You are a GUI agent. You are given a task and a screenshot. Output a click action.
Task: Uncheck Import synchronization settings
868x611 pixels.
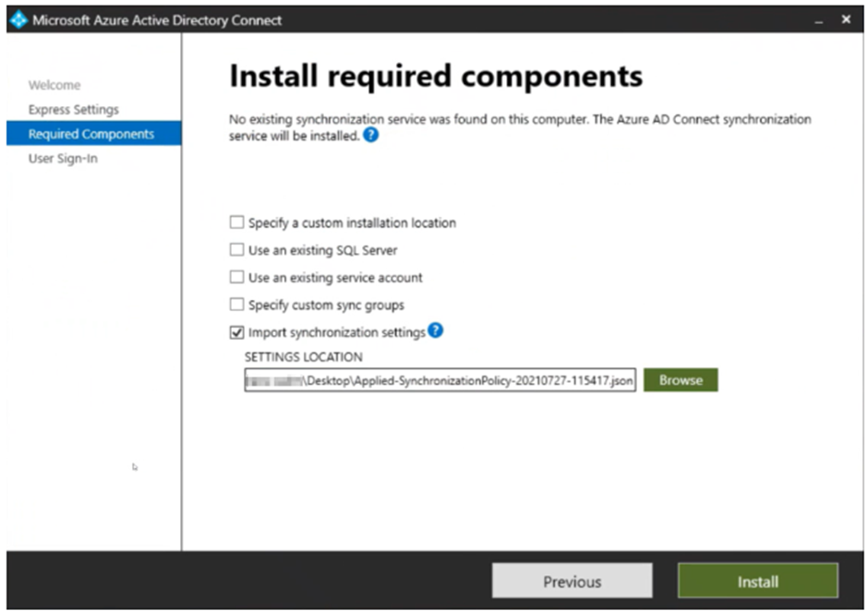coord(237,332)
